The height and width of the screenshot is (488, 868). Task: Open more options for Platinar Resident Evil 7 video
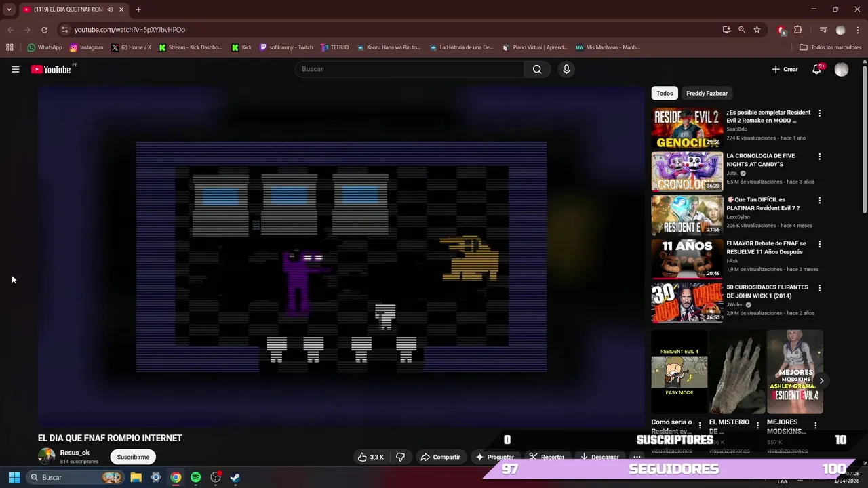point(819,201)
